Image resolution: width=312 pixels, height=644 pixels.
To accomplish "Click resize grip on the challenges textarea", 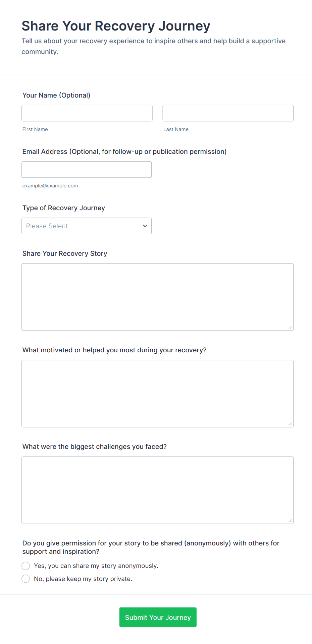I will tap(290, 520).
